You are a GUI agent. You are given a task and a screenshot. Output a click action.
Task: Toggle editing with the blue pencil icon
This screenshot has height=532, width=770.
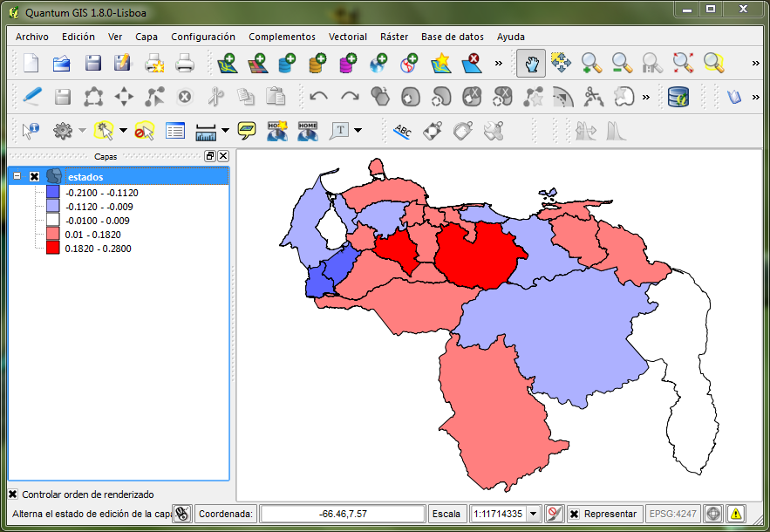coord(32,97)
